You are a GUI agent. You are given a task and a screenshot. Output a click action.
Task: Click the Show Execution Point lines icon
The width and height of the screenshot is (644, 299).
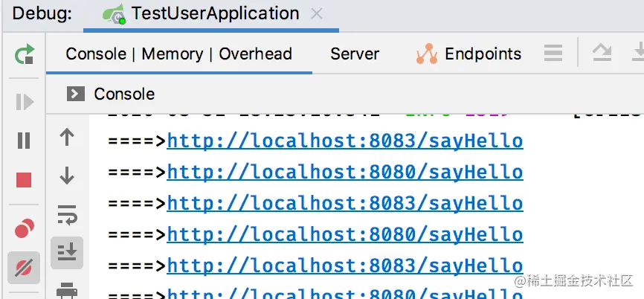tap(553, 54)
